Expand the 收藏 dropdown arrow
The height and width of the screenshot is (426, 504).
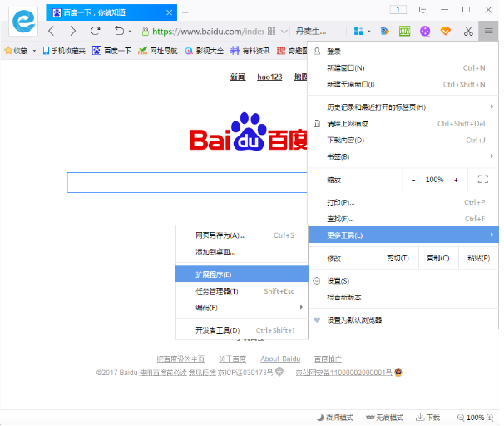[x=34, y=51]
